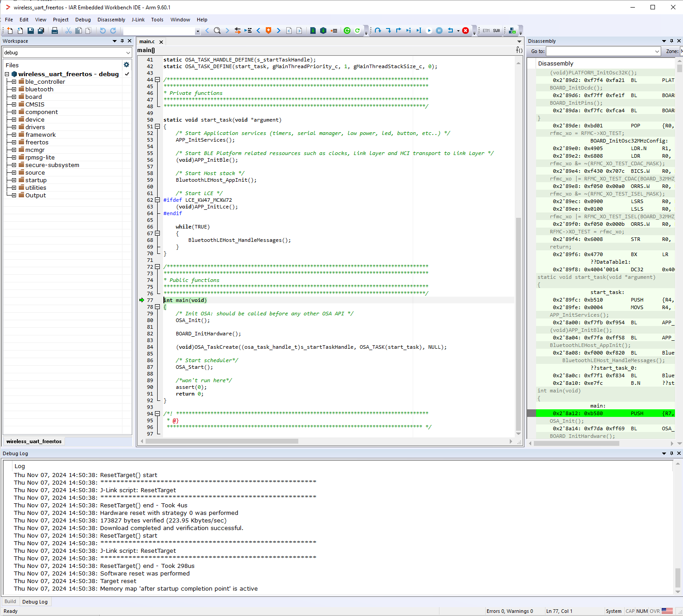Open Find using the magnifier icon

pos(217,30)
